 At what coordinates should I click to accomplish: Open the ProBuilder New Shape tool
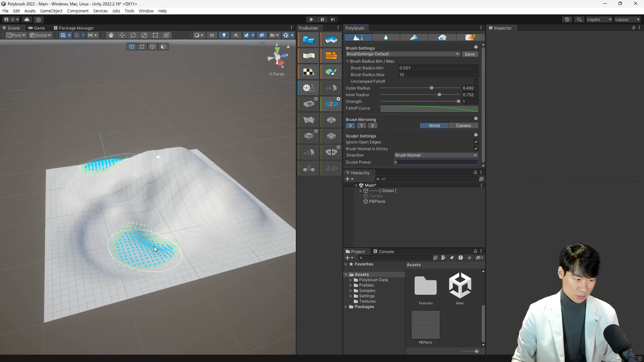point(309,40)
